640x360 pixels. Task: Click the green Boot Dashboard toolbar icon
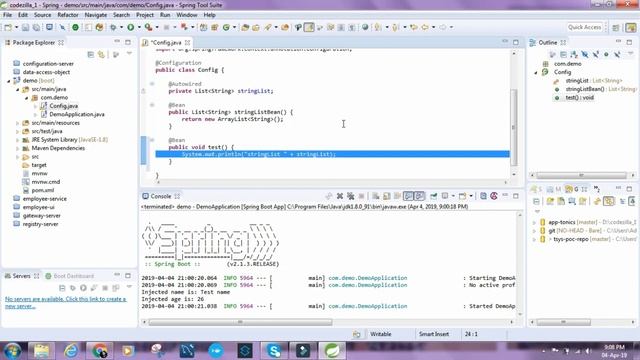coord(76,27)
